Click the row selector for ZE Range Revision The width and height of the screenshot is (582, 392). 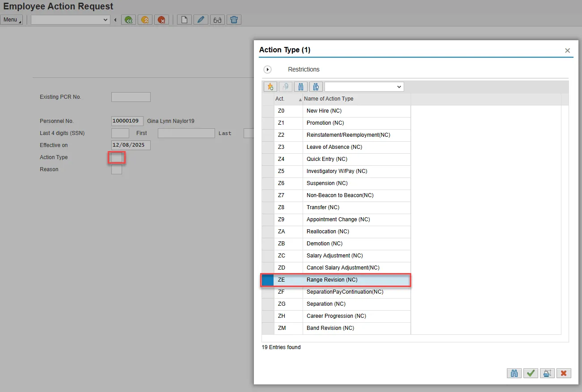click(268, 280)
